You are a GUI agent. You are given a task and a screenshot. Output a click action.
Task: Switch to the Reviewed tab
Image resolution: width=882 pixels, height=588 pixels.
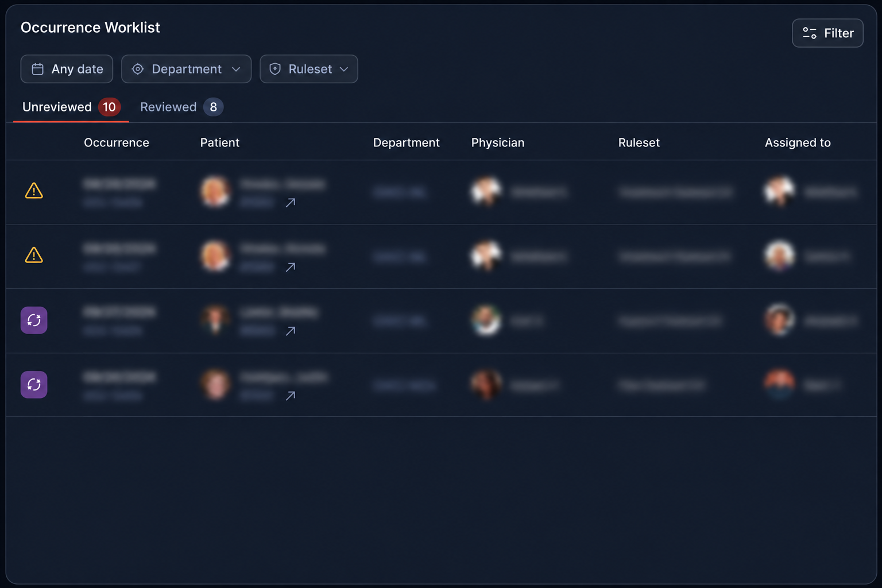click(181, 107)
